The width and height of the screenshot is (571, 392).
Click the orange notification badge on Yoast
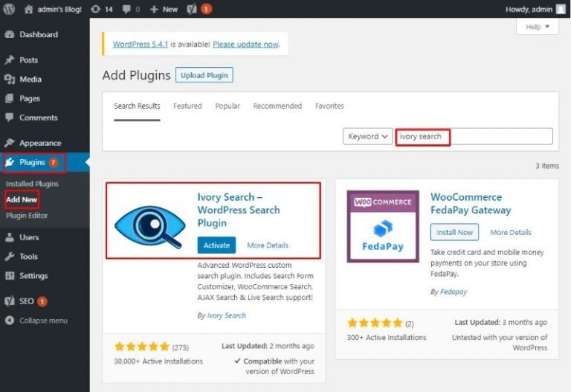point(206,9)
